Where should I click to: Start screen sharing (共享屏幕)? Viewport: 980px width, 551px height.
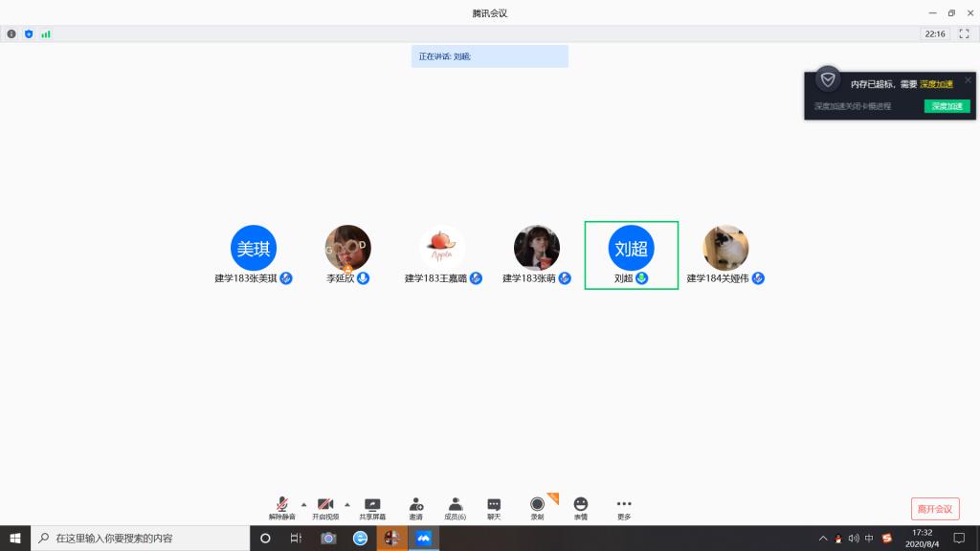click(372, 507)
